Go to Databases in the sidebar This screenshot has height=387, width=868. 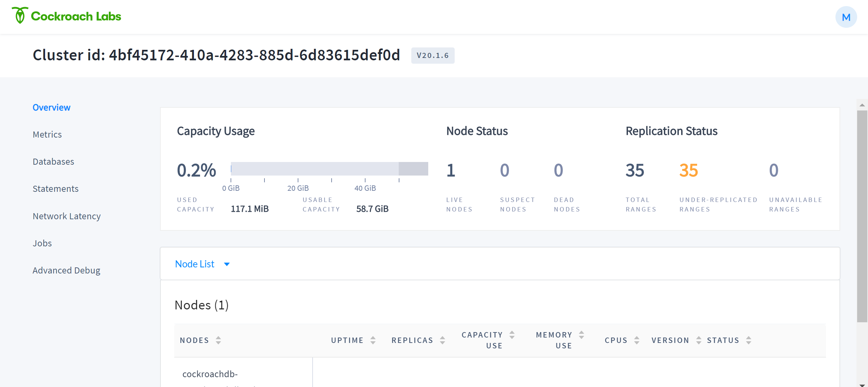click(53, 162)
